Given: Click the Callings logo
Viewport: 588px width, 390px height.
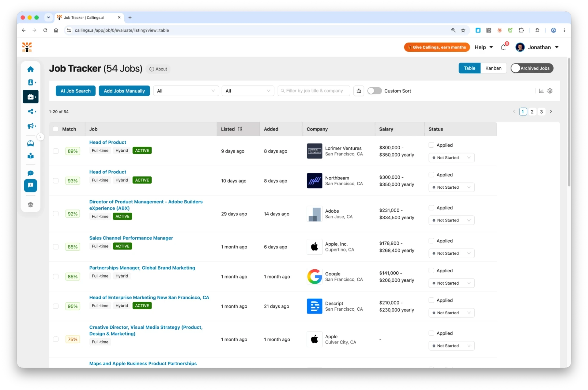Looking at the screenshot, I should pyautogui.click(x=27, y=47).
